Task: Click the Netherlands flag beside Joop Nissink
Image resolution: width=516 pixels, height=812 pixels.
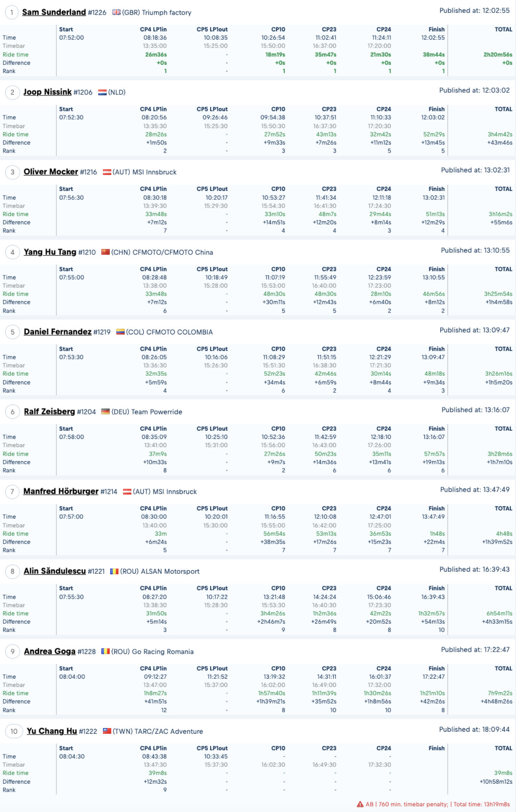Action: click(x=102, y=92)
